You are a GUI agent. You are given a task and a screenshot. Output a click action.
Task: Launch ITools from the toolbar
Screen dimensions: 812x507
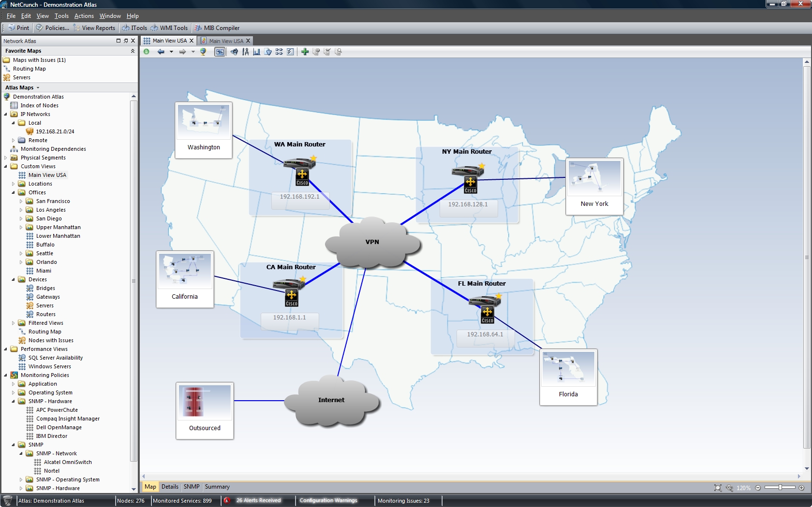[134, 28]
